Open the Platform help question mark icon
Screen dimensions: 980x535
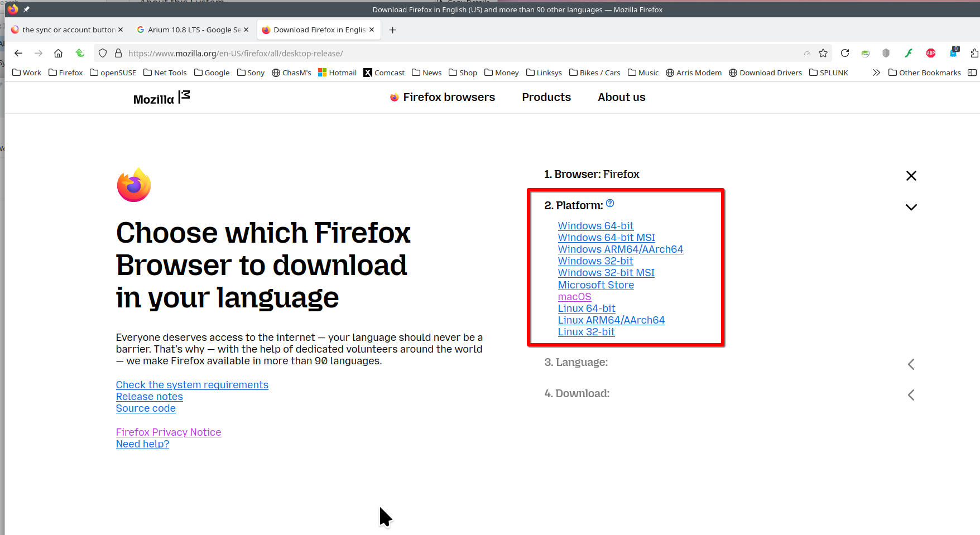click(610, 204)
